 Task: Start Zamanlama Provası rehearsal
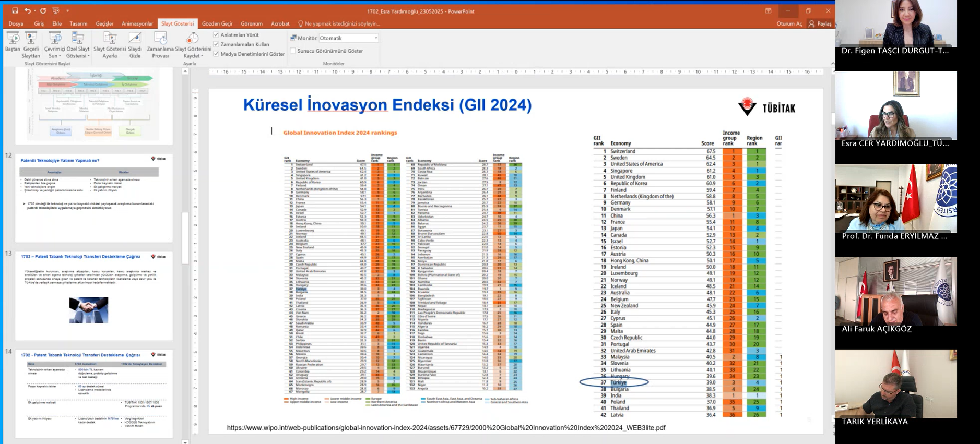(x=160, y=39)
